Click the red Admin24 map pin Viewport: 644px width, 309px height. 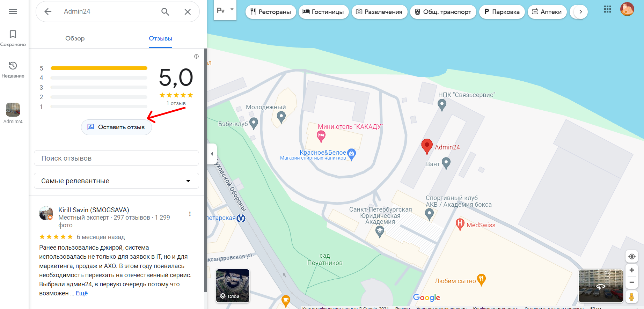[x=427, y=147]
